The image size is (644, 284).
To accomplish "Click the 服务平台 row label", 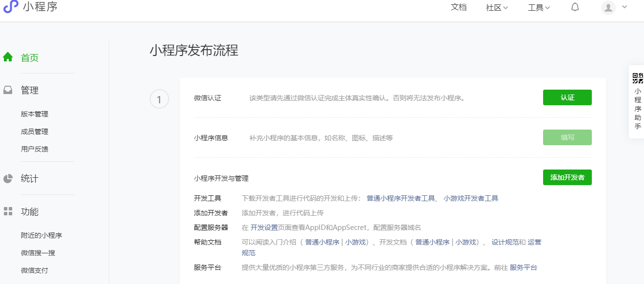I will (x=208, y=267).
